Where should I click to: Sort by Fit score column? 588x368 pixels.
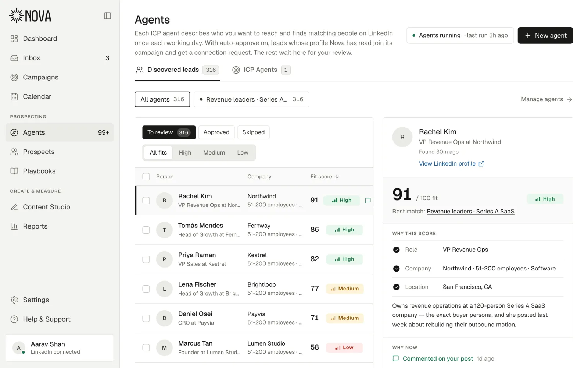tap(325, 177)
